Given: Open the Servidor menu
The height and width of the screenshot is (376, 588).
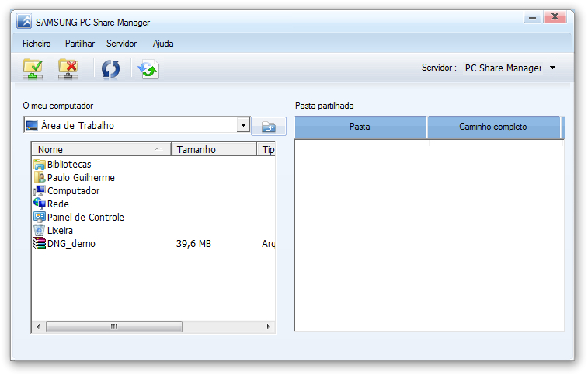Looking at the screenshot, I should (121, 44).
